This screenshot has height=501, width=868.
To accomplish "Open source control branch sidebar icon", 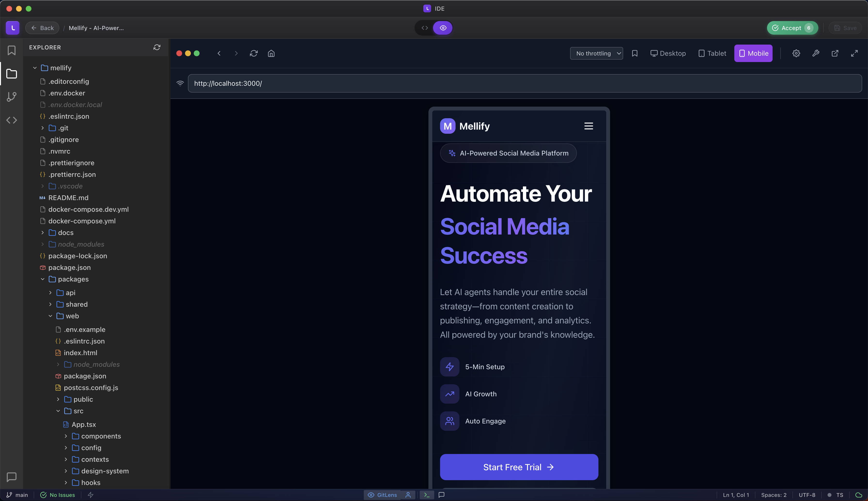I will pos(11,97).
